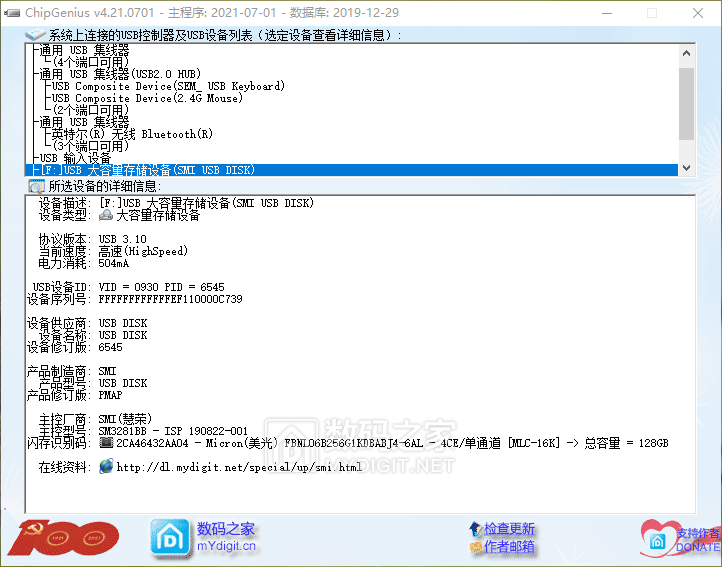This screenshot has width=722, height=567.
Task: Select the 英特尔(R) 无线 Bluetooth(R) device
Action: (132, 134)
